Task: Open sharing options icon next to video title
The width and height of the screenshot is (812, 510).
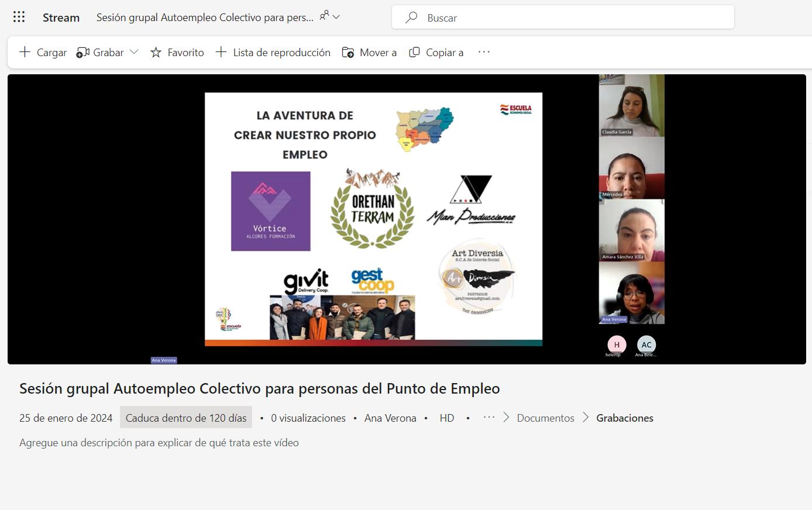Action: point(324,16)
